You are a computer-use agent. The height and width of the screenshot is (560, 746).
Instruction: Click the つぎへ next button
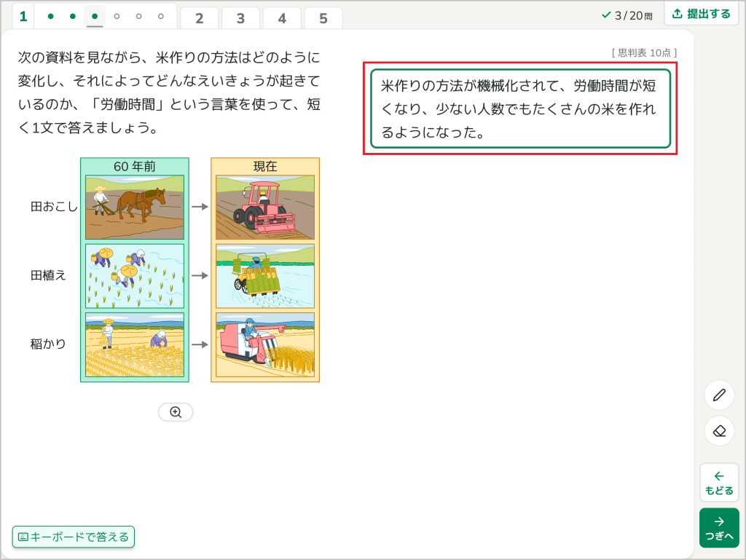coord(719,528)
